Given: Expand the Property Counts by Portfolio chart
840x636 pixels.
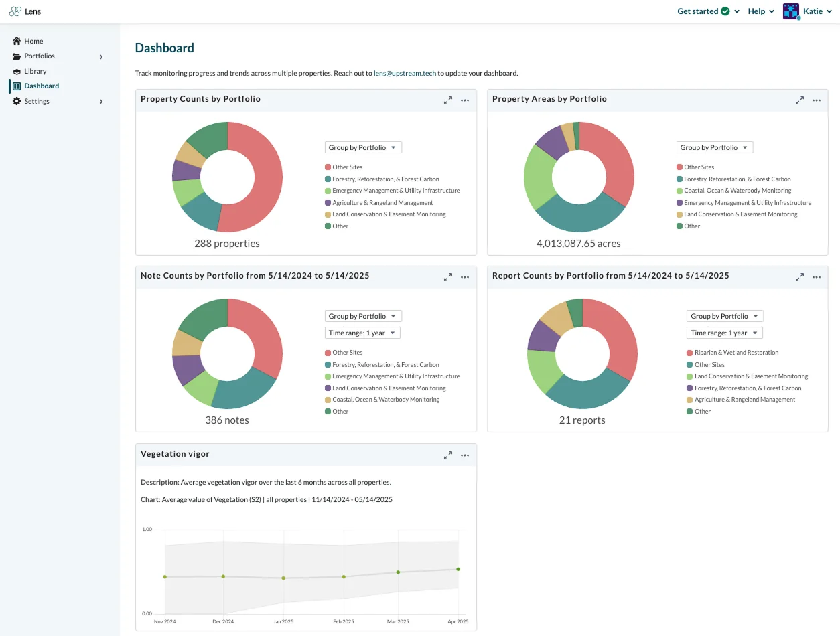Looking at the screenshot, I should (x=448, y=100).
